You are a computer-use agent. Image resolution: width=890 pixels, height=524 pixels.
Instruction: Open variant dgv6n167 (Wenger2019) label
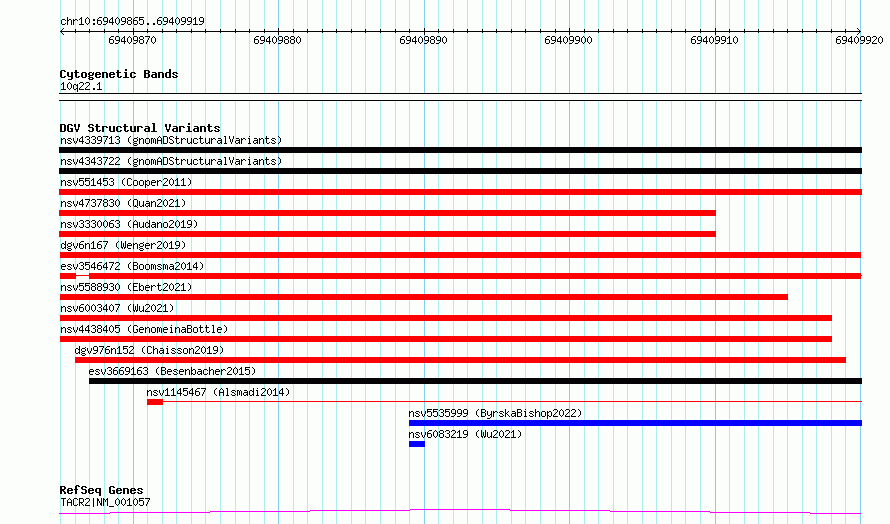pos(123,245)
